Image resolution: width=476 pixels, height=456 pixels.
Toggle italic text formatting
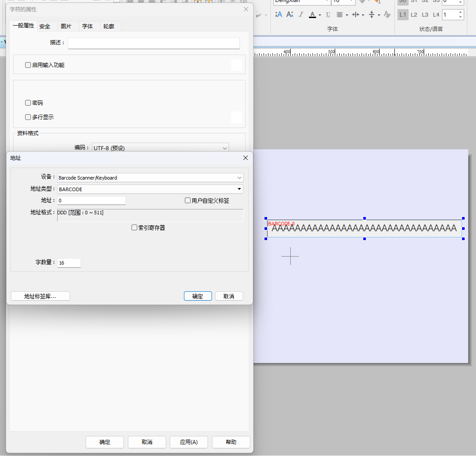(301, 14)
